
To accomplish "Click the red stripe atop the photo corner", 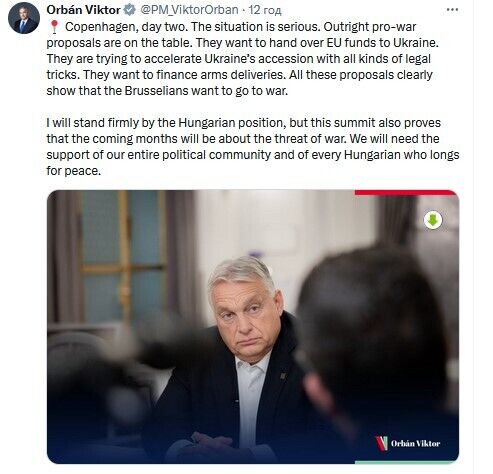I will coord(406,192).
